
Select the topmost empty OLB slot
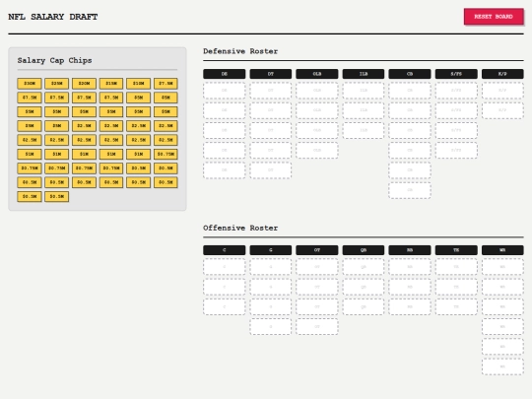pyautogui.click(x=317, y=91)
